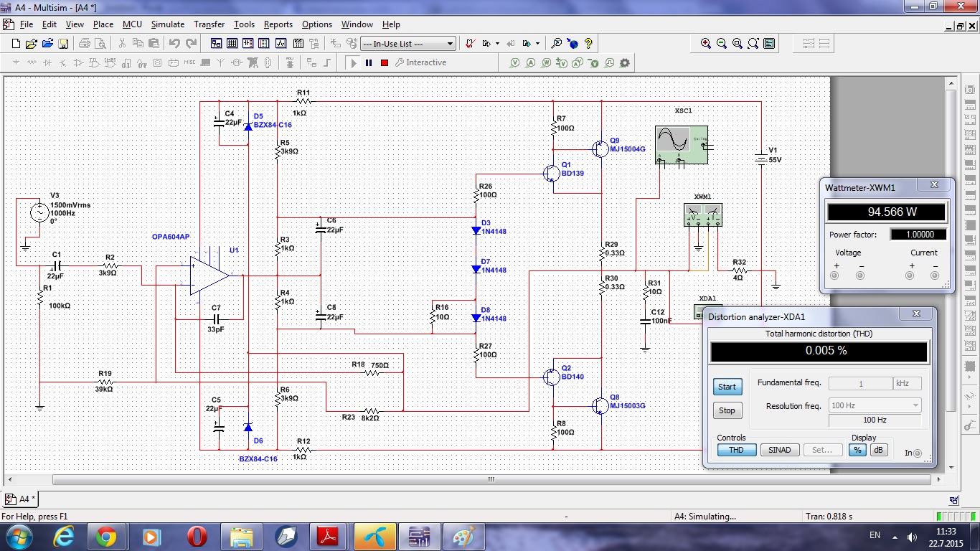Place a power probe
980x551 pixels.
tap(547, 63)
